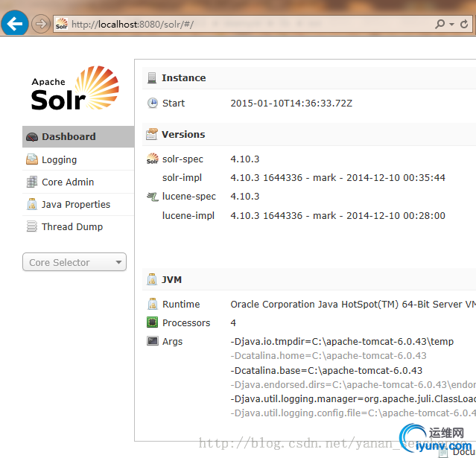Click the Dashboard gauge icon
The height and width of the screenshot is (458, 476).
click(32, 137)
